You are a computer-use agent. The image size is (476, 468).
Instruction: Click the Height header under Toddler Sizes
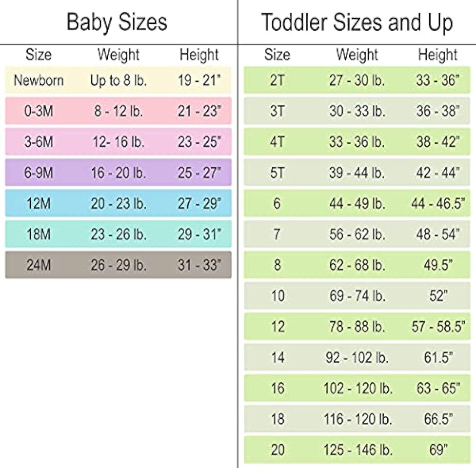click(438, 55)
